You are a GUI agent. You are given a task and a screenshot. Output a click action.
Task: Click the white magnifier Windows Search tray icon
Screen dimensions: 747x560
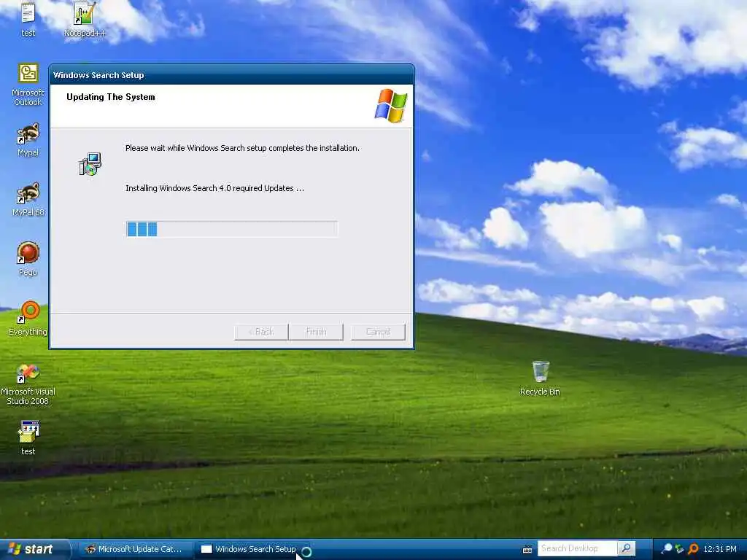tap(667, 549)
